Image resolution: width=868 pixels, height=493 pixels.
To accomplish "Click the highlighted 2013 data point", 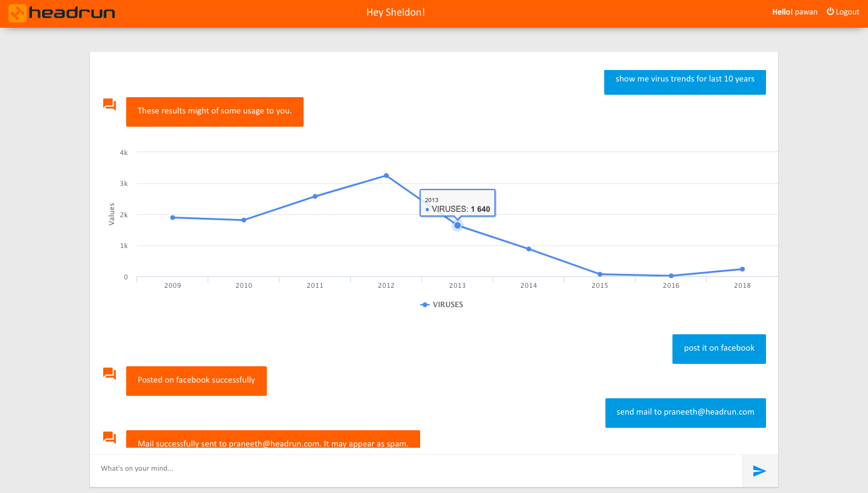I will [x=458, y=225].
